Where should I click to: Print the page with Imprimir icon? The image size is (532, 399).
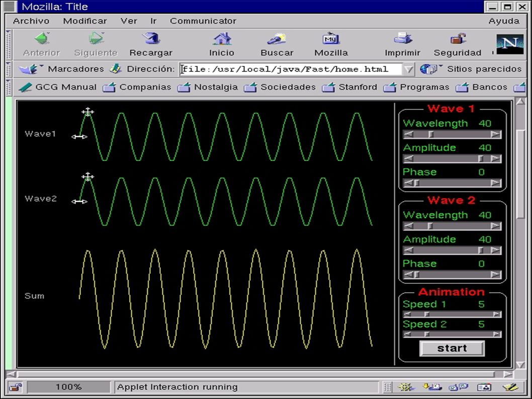[x=403, y=39]
